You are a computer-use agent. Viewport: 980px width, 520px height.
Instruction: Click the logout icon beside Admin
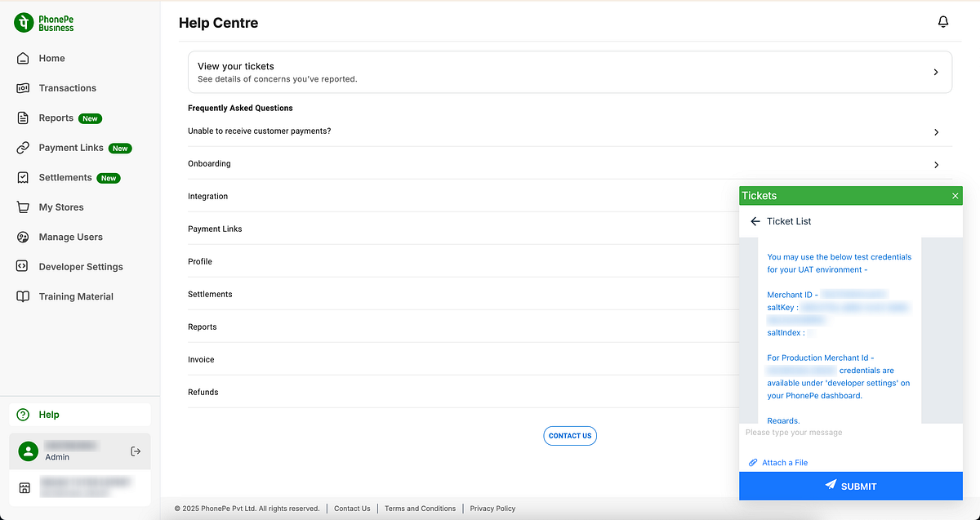point(136,451)
